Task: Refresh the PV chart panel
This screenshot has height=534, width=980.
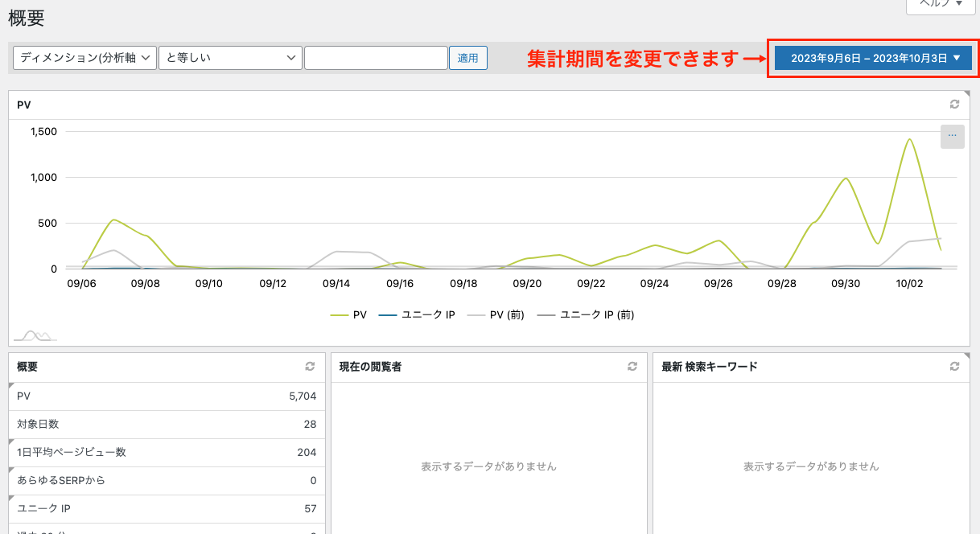Action: coord(954,105)
